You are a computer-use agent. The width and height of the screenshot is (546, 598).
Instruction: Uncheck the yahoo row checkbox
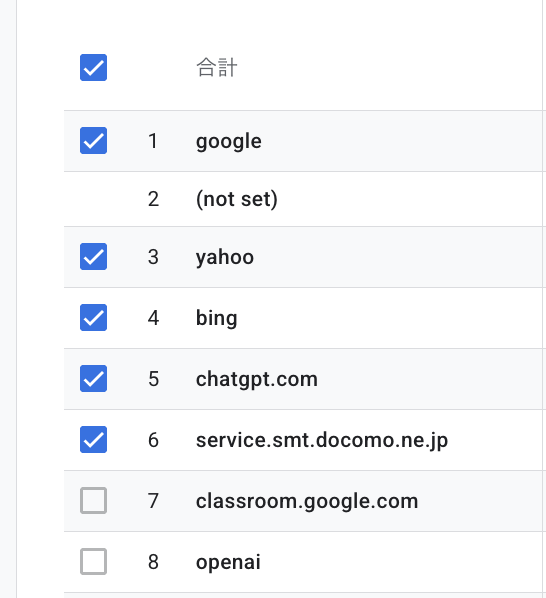(93, 256)
